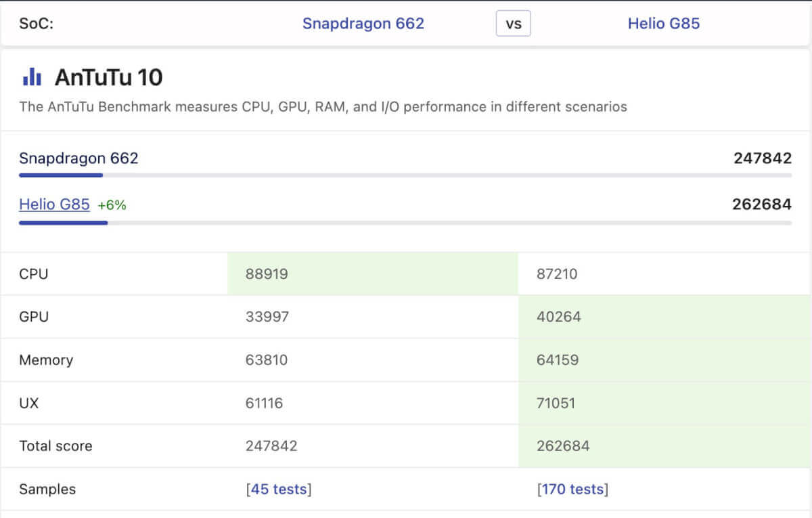Click the 247842 score beside Snapdragon bar
Image resolution: width=812 pixels, height=518 pixels.
pos(763,158)
